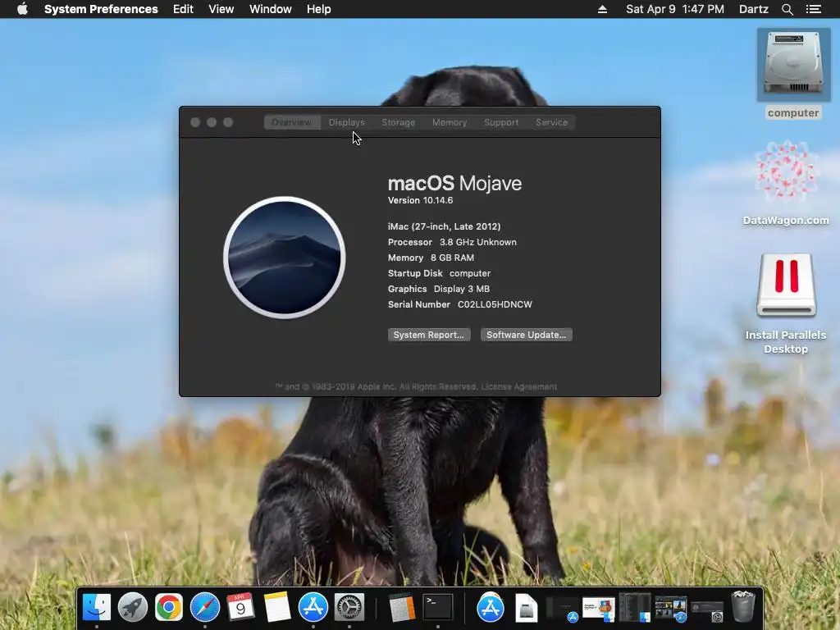
Task: Switch to the Storage tab
Action: (398, 122)
